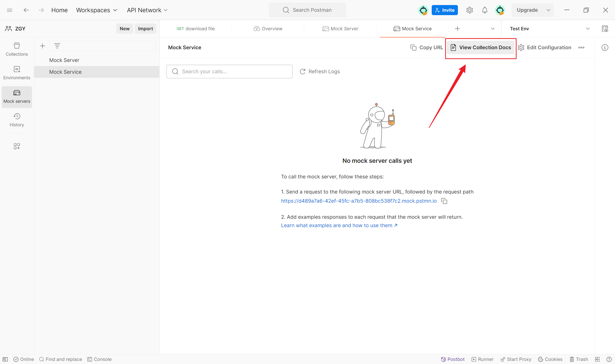
Task: Click the ZGY workspace name
Action: (20, 29)
